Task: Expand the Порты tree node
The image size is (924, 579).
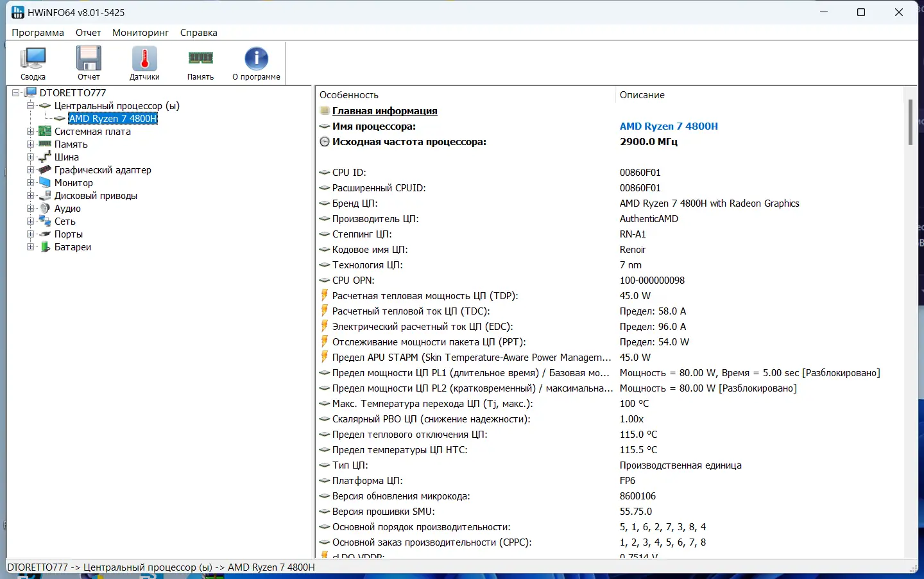Action: [x=30, y=234]
